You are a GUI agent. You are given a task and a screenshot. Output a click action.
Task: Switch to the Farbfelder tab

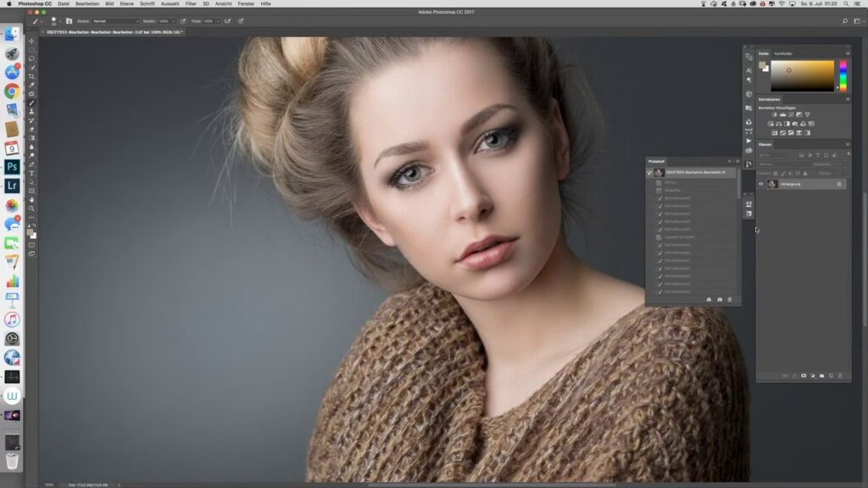(x=783, y=53)
